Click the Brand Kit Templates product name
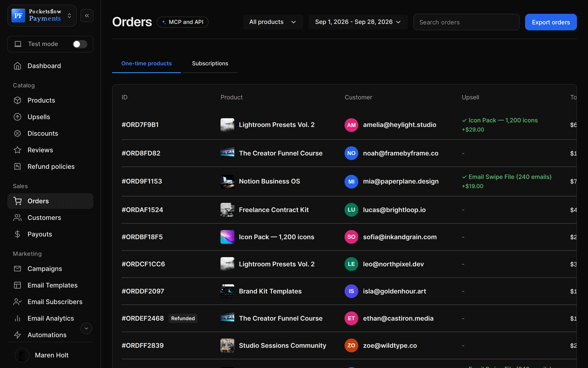Image resolution: width=588 pixels, height=368 pixels. (270, 291)
